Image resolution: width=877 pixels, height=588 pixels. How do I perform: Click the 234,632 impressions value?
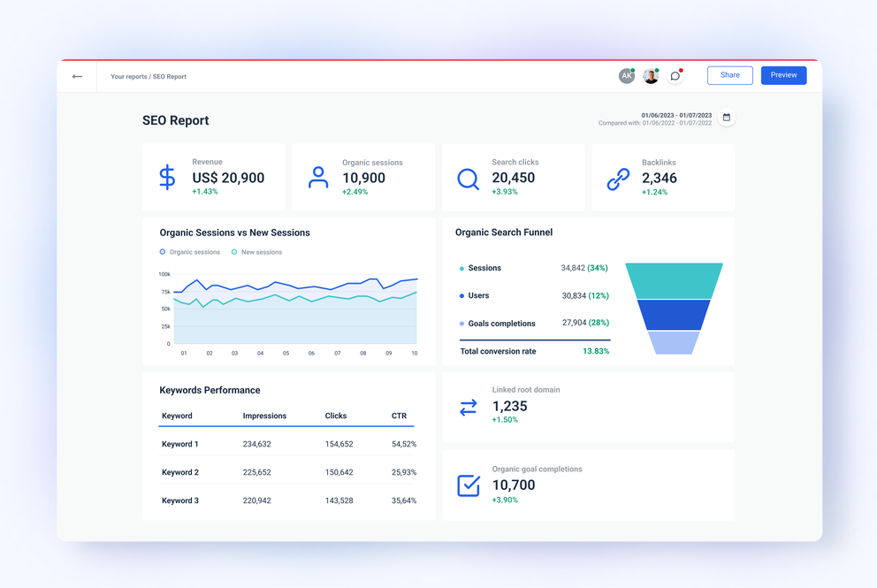click(256, 444)
